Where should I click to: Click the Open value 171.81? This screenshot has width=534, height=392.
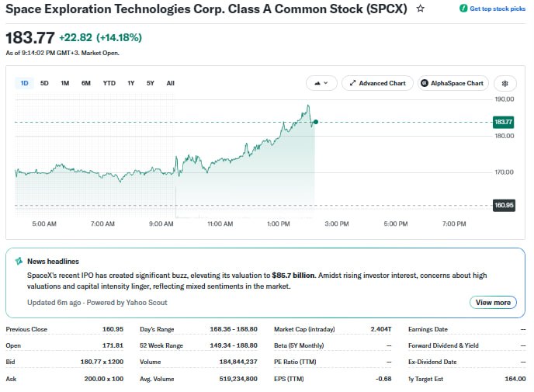113,345
